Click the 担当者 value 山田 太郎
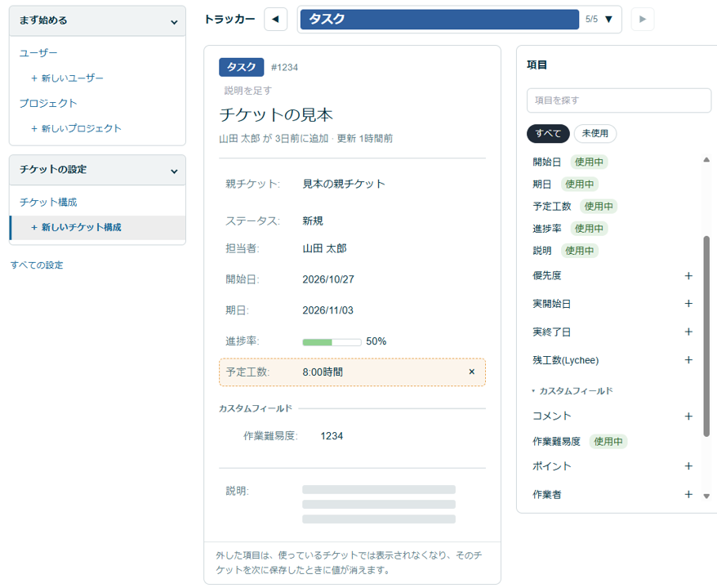This screenshot has height=588, width=717. 324,249
